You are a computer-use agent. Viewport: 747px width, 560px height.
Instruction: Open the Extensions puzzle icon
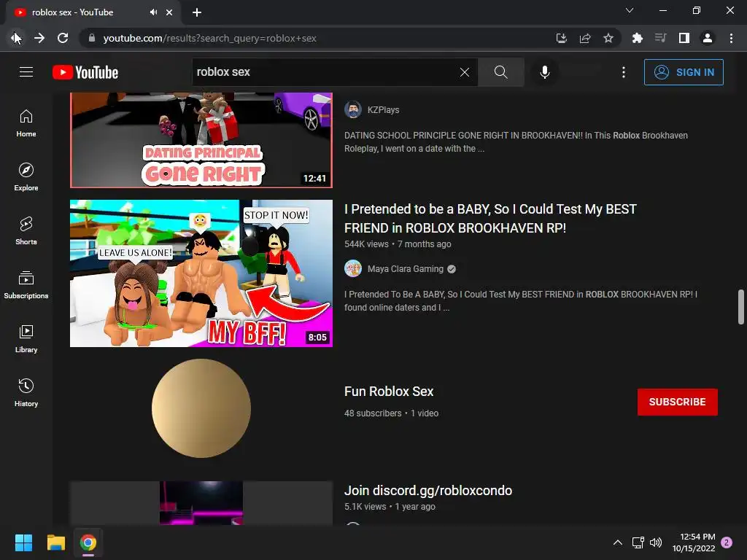coord(637,38)
